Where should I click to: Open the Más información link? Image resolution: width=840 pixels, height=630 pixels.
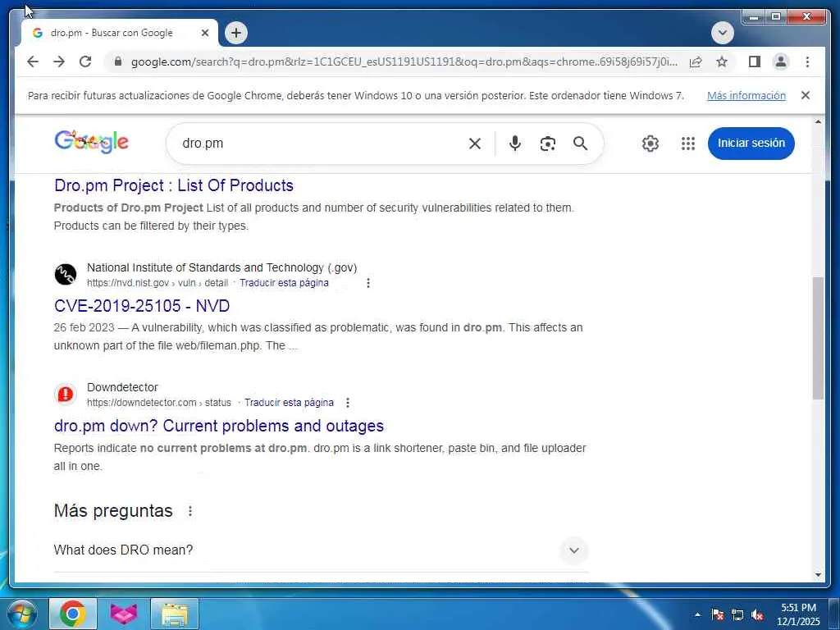click(746, 95)
